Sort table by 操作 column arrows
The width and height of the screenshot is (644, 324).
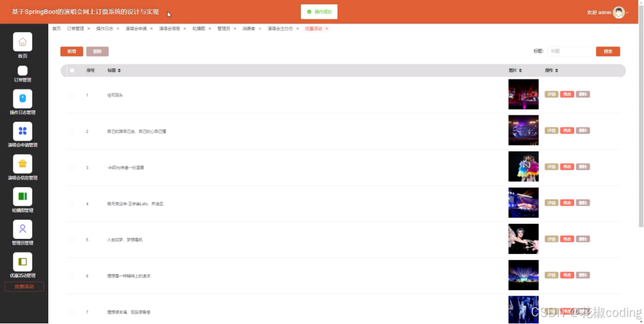click(557, 71)
